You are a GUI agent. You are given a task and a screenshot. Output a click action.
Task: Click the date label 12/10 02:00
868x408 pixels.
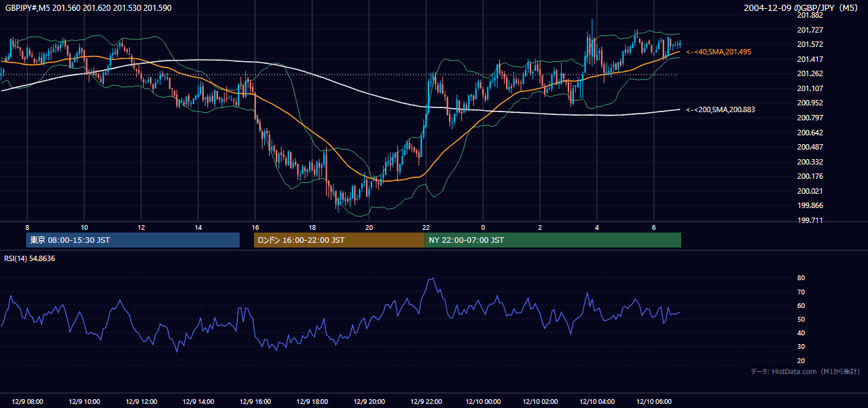(x=540, y=401)
